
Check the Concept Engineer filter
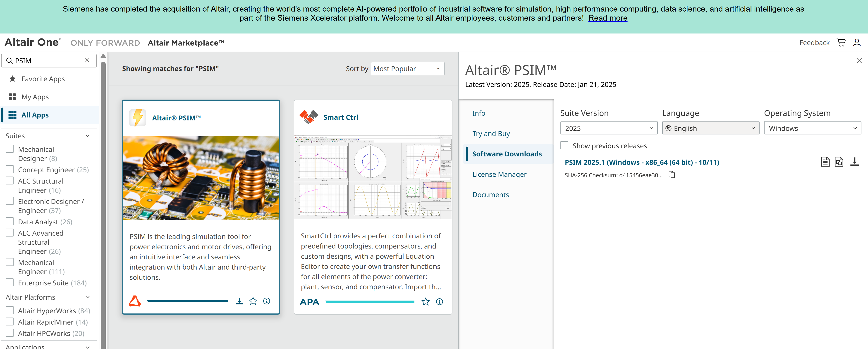point(10,170)
